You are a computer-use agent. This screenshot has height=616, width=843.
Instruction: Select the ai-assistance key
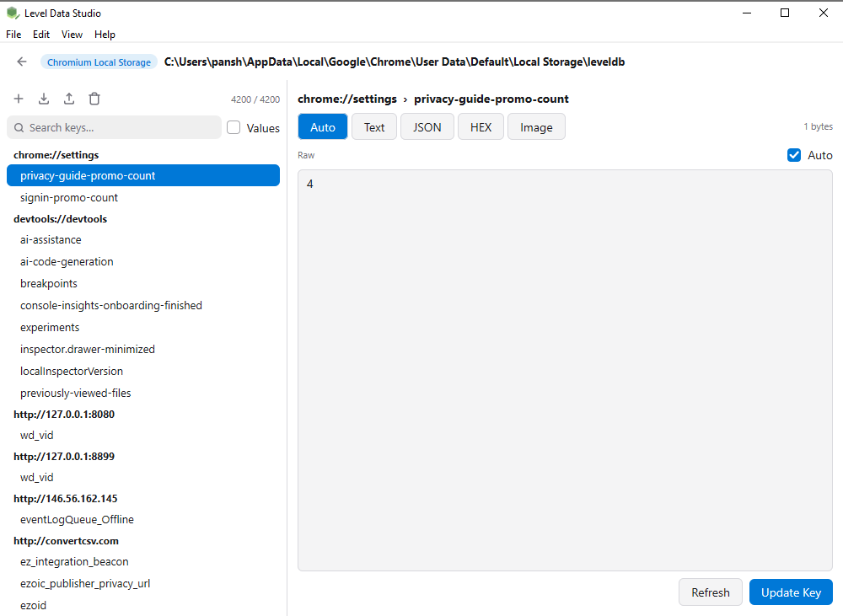click(143, 239)
